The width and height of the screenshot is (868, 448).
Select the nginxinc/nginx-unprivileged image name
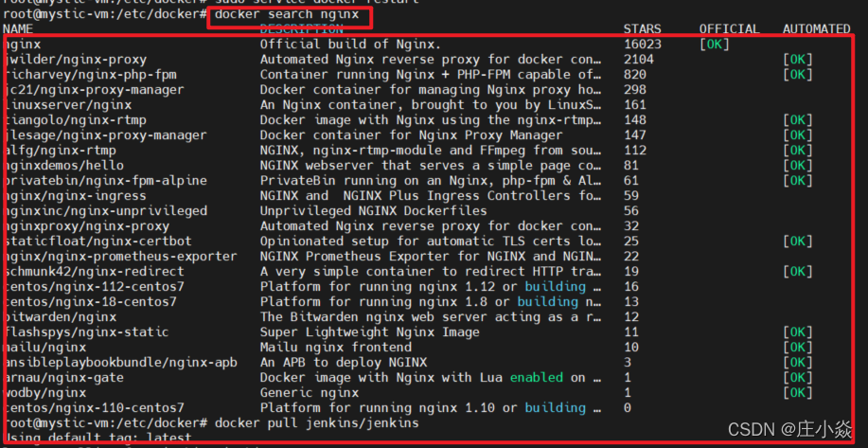tap(105, 211)
